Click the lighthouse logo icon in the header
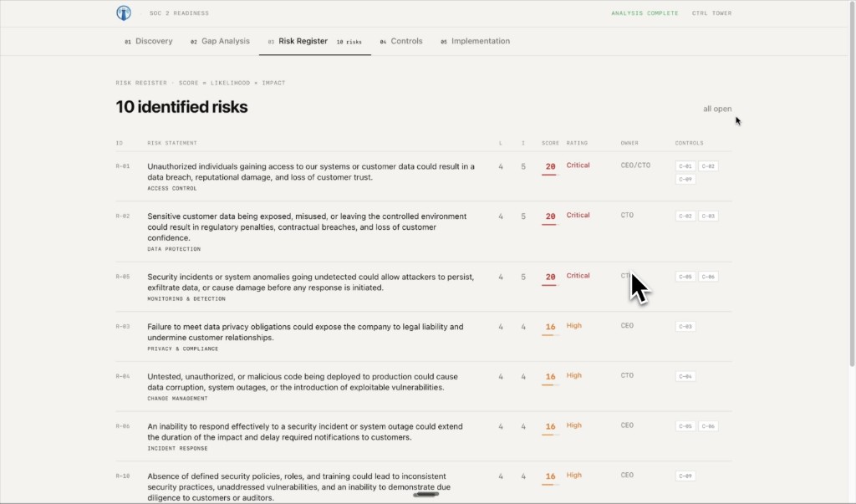Image resolution: width=856 pixels, height=504 pixels. (x=124, y=13)
